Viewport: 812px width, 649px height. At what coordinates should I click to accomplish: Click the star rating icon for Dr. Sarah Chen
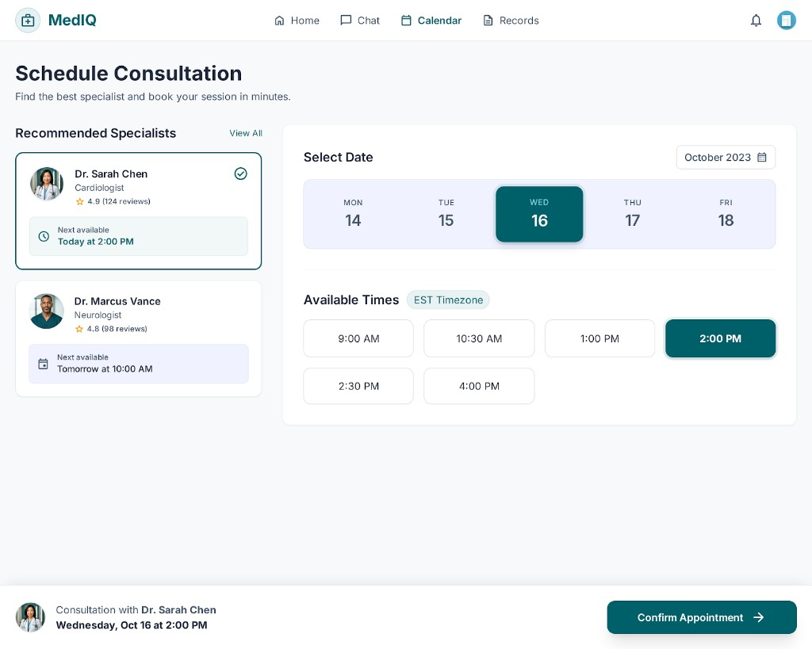(80, 201)
